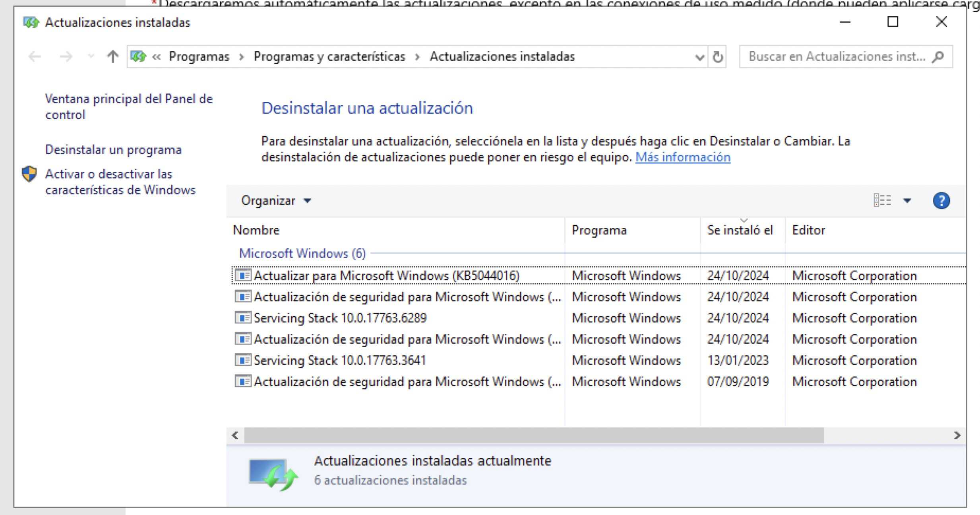Click the search magnifier icon
Viewport: 980px width, 515px height.
click(938, 57)
